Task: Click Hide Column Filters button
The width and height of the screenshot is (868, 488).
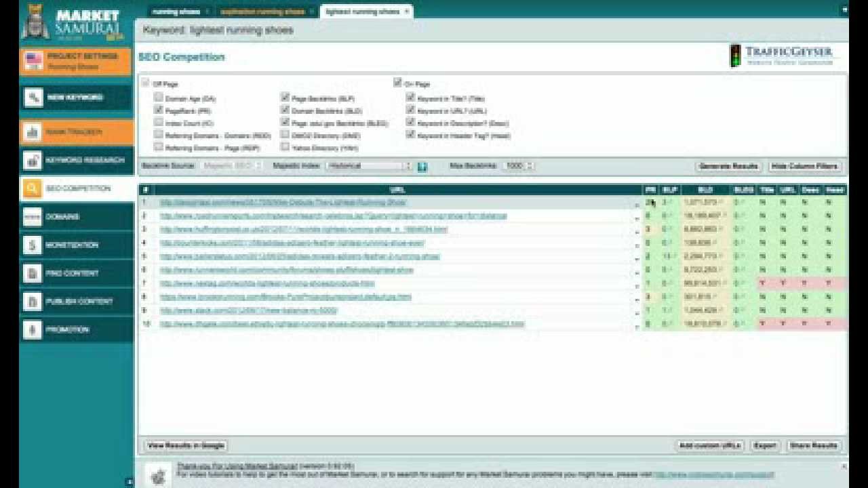Action: click(805, 166)
